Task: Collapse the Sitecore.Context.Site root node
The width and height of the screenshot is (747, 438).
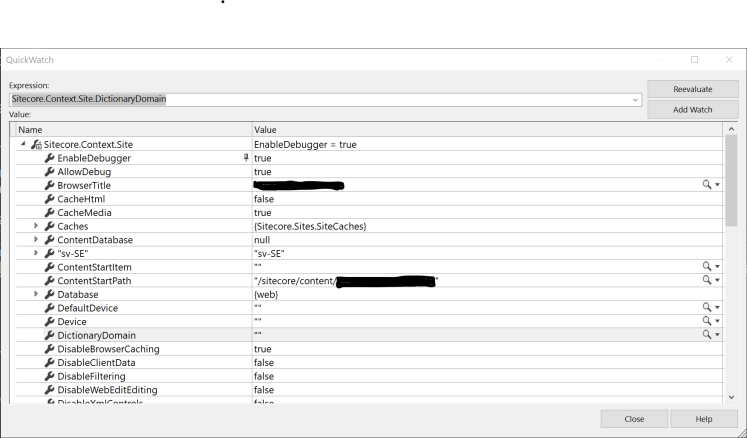Action: [23, 145]
